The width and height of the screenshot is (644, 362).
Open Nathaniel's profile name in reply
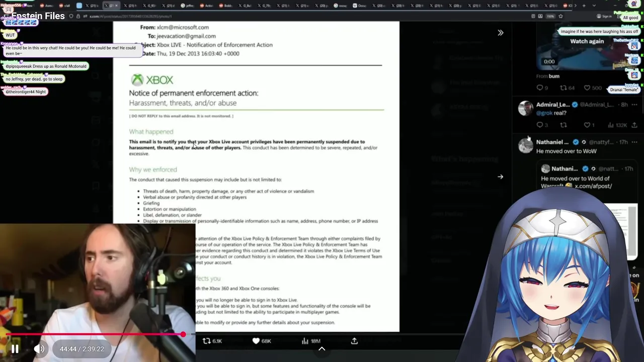point(552,142)
